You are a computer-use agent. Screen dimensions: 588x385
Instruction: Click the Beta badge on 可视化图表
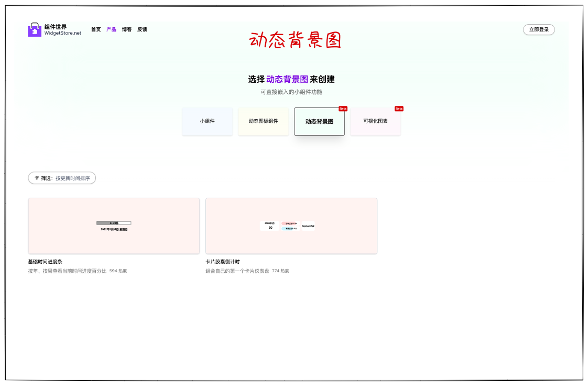point(399,109)
